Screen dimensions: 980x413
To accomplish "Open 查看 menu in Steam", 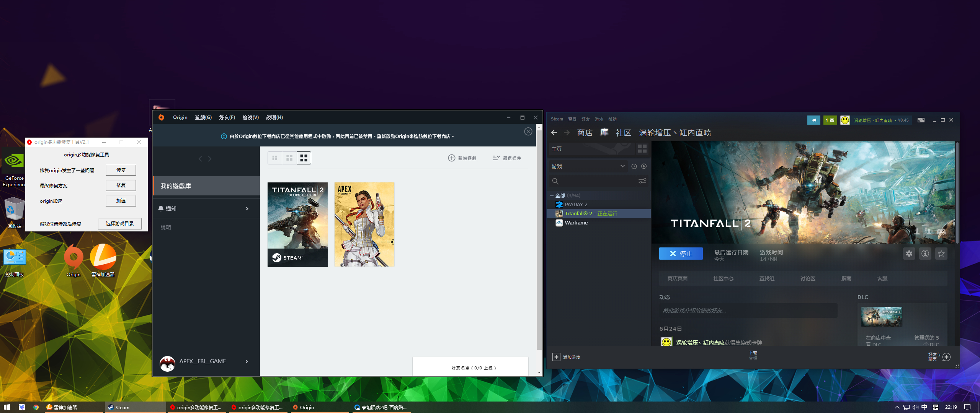I will 572,119.
